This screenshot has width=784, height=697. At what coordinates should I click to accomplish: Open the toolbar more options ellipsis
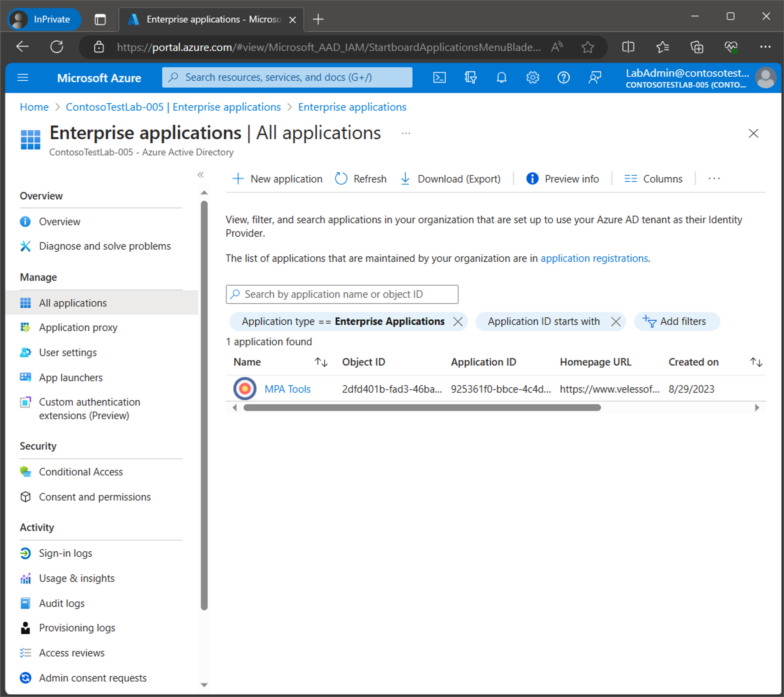(714, 179)
